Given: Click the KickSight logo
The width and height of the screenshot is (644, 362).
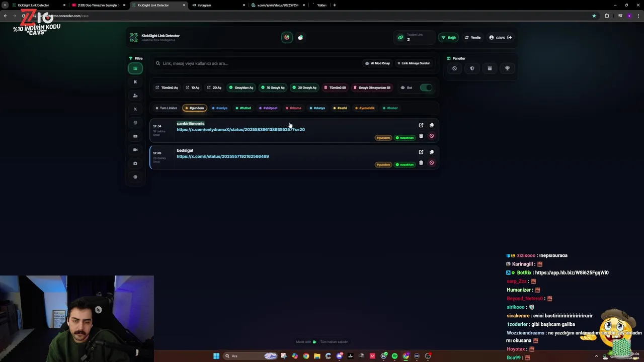Looking at the screenshot, I should pyautogui.click(x=133, y=37).
